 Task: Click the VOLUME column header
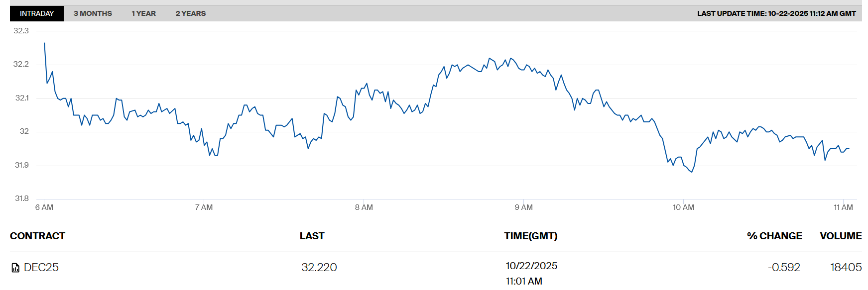point(841,236)
